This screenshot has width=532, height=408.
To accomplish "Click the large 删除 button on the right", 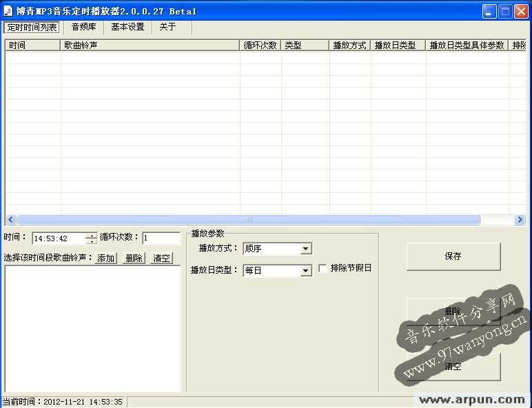I will pos(453,312).
